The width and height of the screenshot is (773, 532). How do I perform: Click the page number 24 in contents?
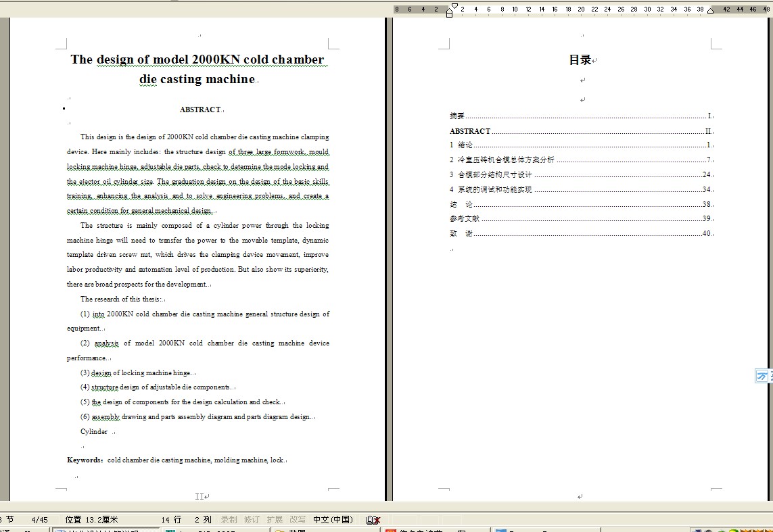[x=707, y=174]
